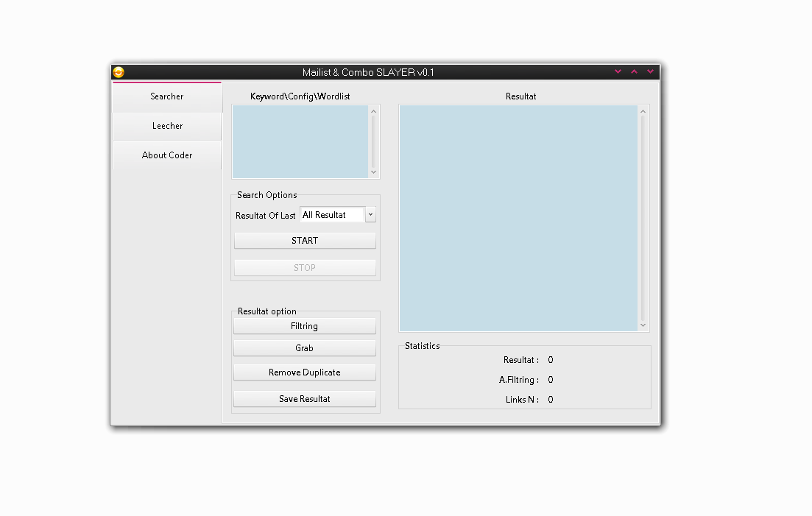
Task: Click the orange app icon in title bar
Action: pyautogui.click(x=119, y=72)
